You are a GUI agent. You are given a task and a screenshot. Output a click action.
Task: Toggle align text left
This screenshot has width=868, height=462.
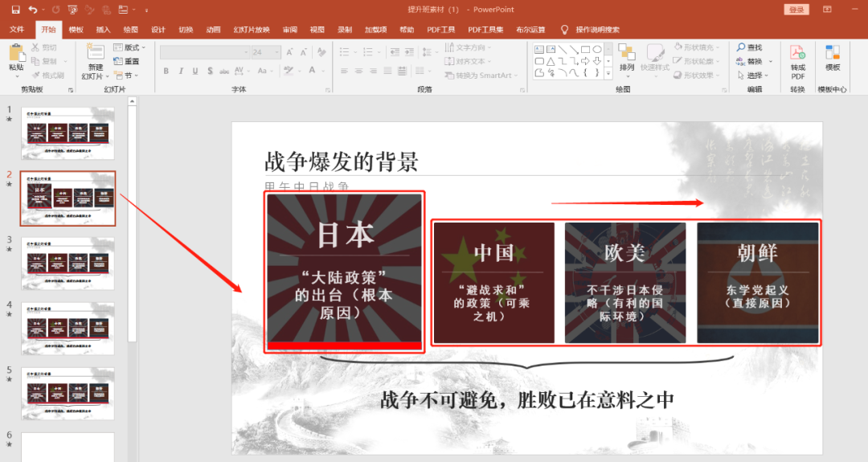(x=344, y=71)
